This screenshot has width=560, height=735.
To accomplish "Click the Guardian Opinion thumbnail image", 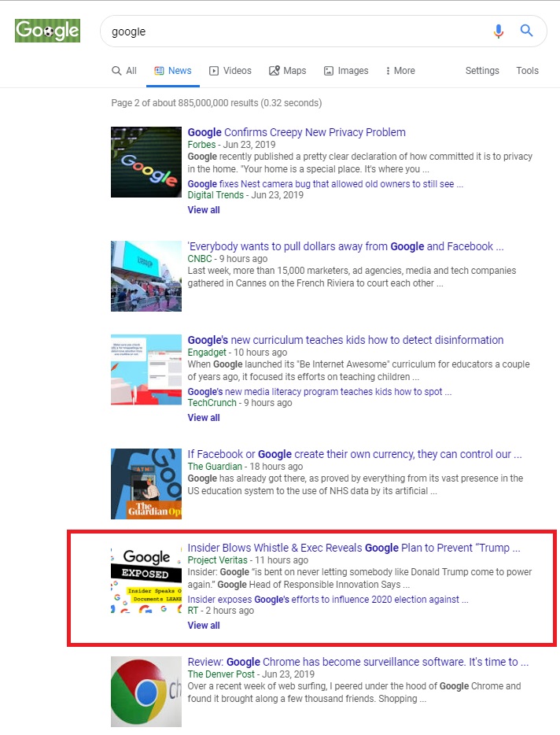I will (x=146, y=484).
